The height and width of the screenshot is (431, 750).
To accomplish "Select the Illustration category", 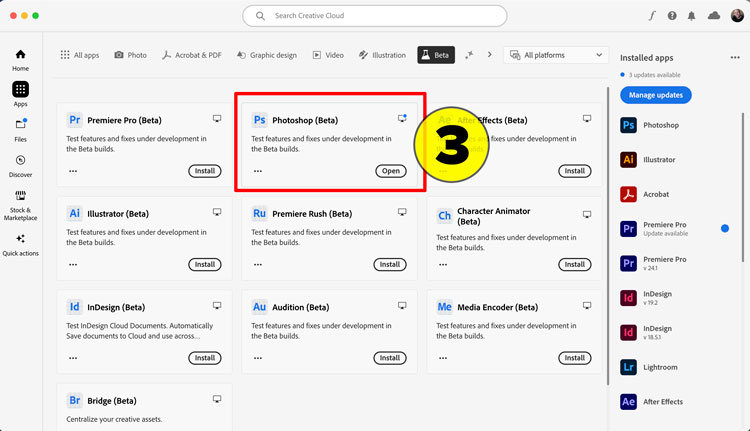I will 382,55.
